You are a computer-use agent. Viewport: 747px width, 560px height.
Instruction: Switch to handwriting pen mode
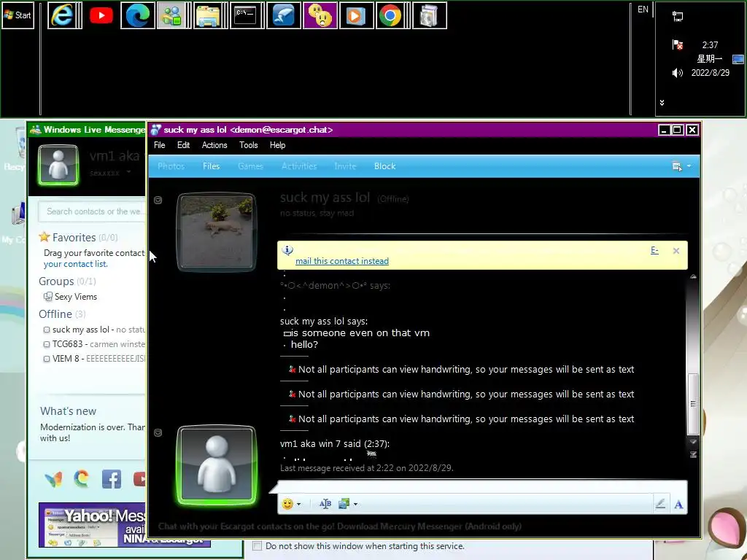pyautogui.click(x=660, y=504)
